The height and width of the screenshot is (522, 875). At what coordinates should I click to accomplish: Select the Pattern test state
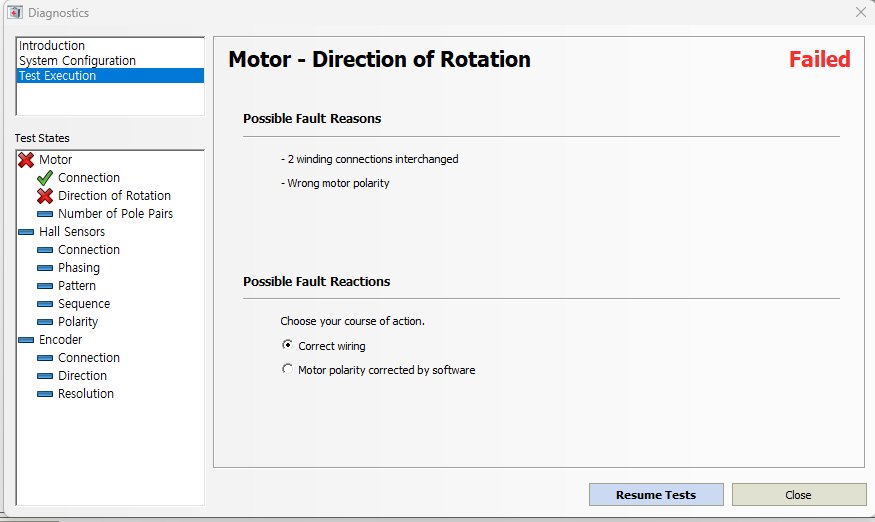tap(77, 286)
